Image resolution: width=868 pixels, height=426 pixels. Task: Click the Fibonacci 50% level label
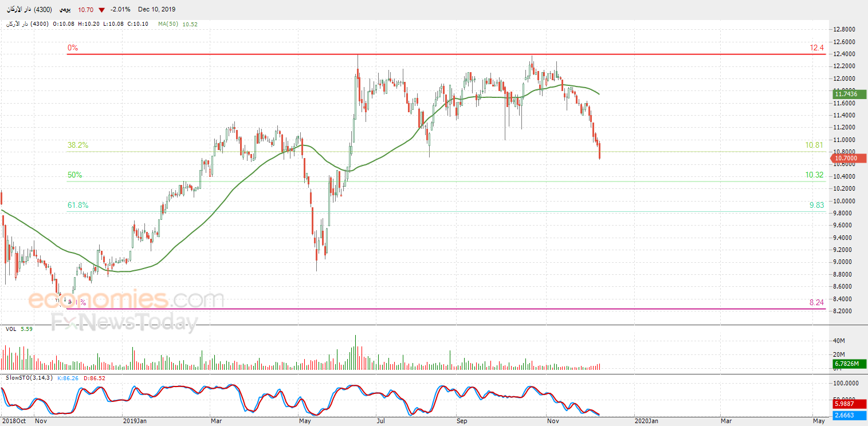[74, 175]
